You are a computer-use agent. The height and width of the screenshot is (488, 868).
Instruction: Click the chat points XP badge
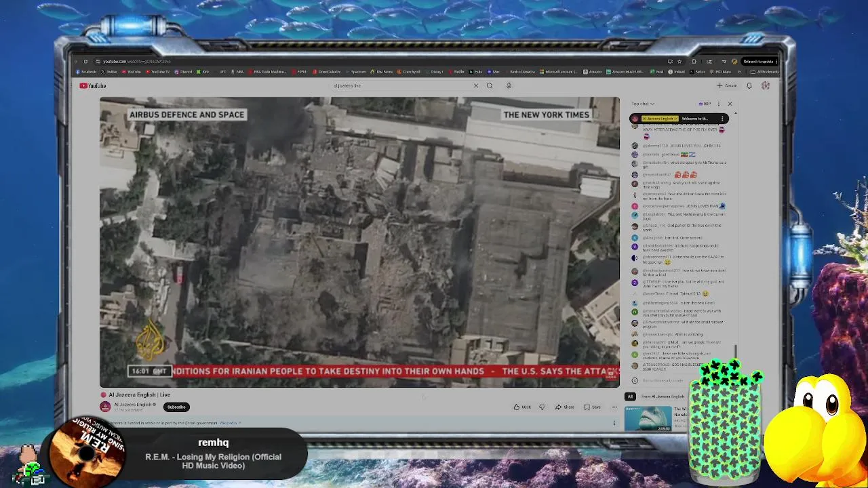point(705,104)
